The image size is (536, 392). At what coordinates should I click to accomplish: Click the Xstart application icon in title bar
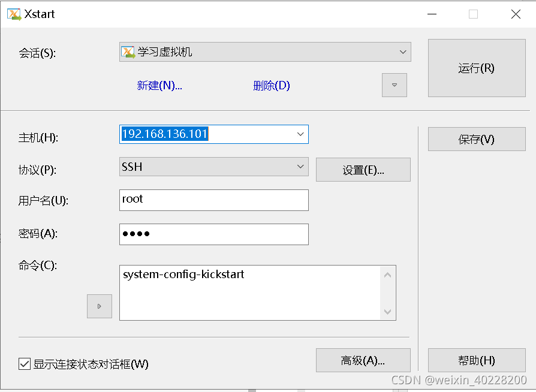[x=14, y=14]
